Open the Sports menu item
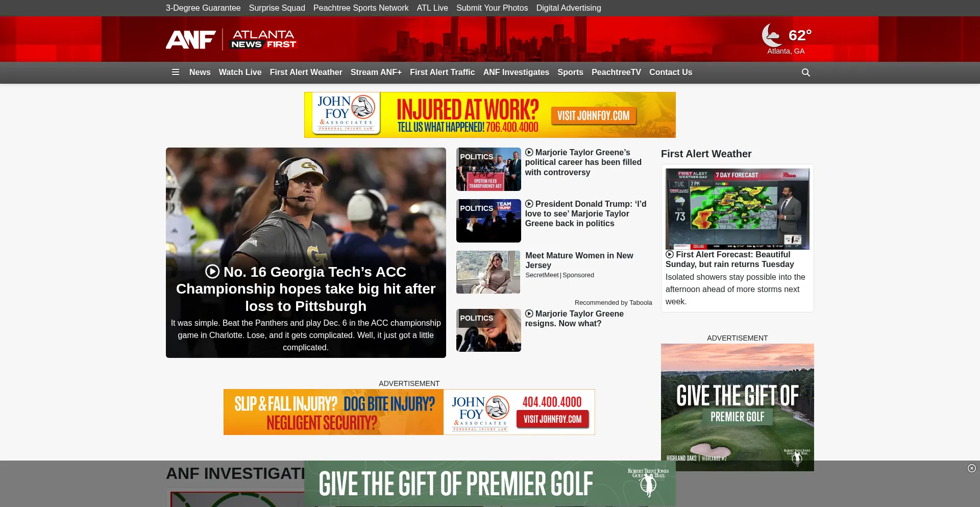The image size is (980, 507). point(570,73)
